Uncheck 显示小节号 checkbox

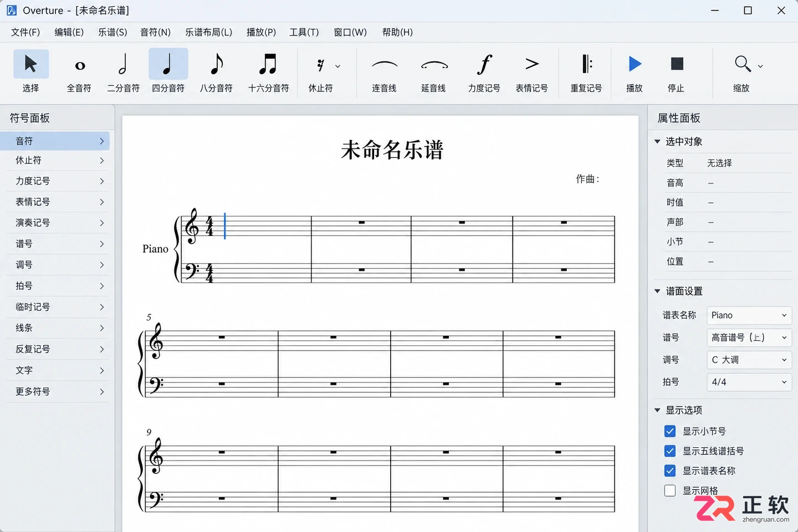point(670,431)
